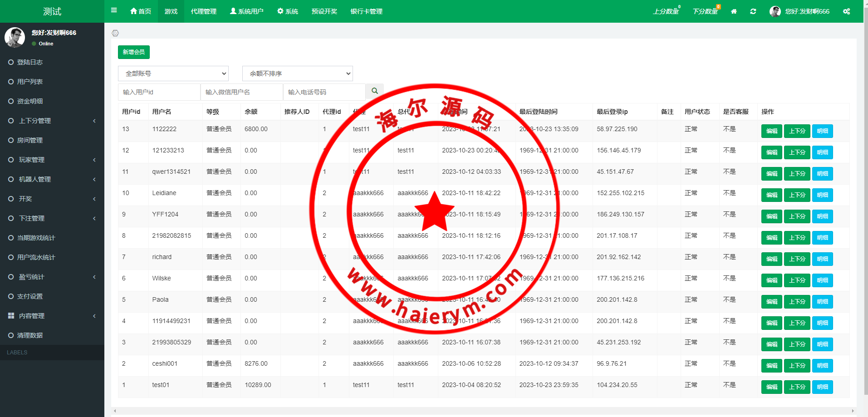
Task: Click the green search magnifier button
Action: [x=375, y=91]
